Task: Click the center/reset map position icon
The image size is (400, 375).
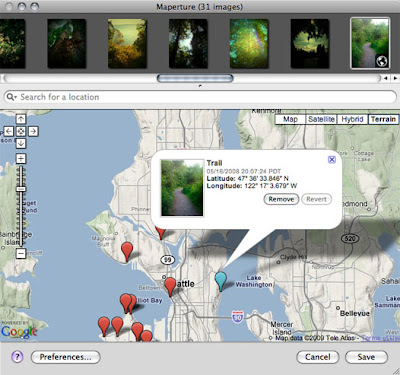Action: 21,131
